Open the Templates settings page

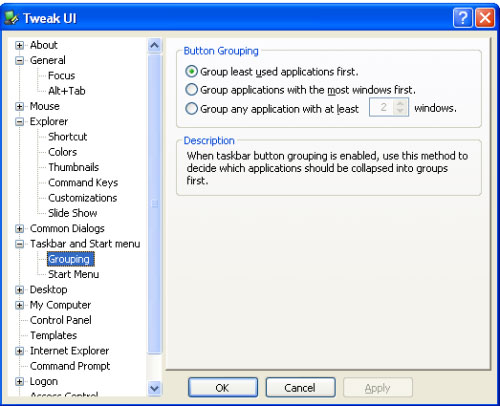pyautogui.click(x=54, y=335)
